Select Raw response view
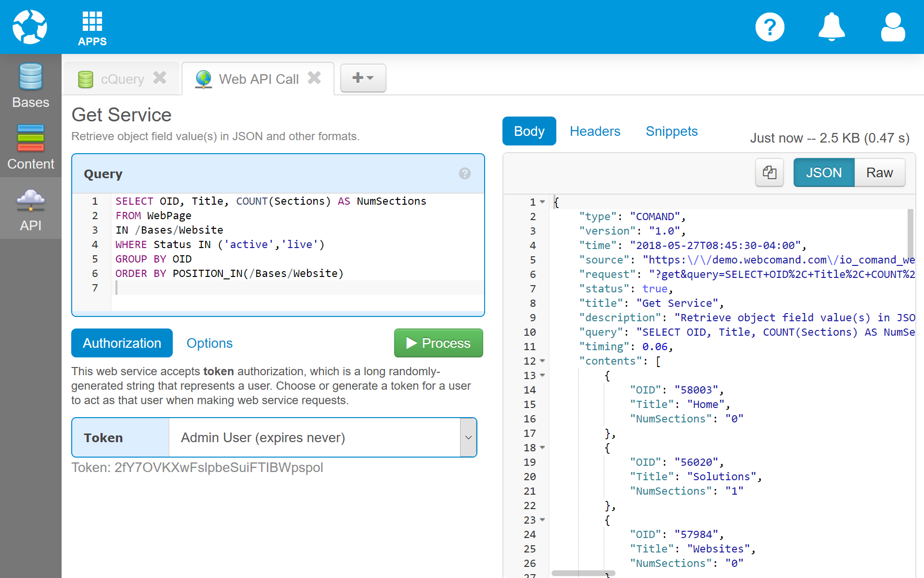The height and width of the screenshot is (578, 924). [879, 172]
